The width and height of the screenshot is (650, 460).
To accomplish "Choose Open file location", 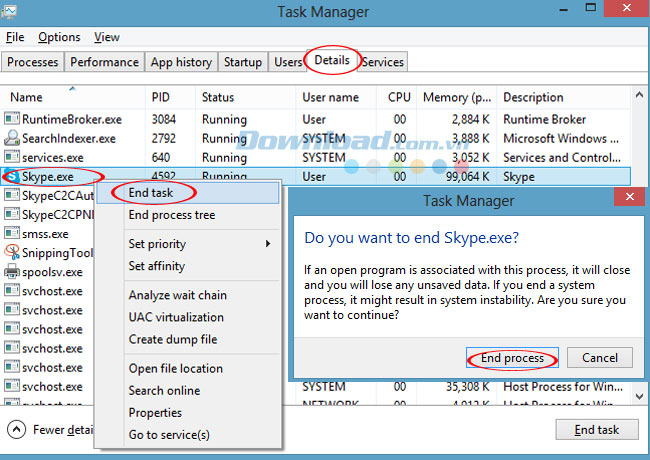I will coord(188,368).
